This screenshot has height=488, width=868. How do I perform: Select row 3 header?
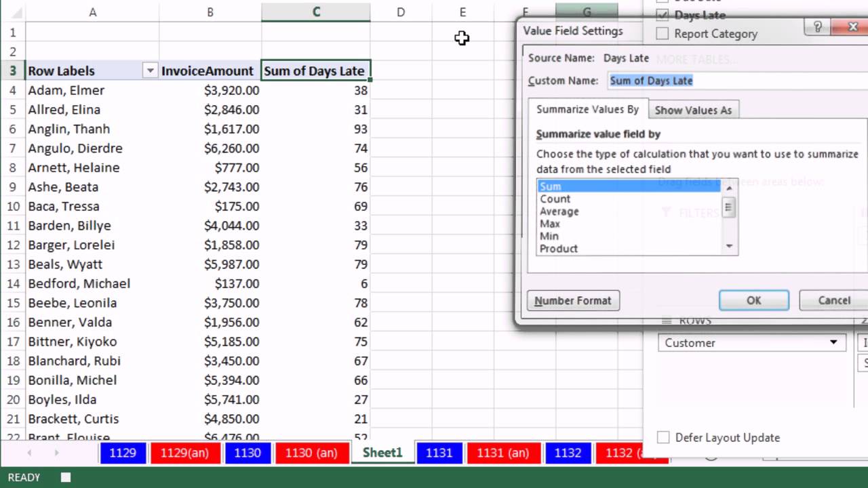pyautogui.click(x=12, y=70)
